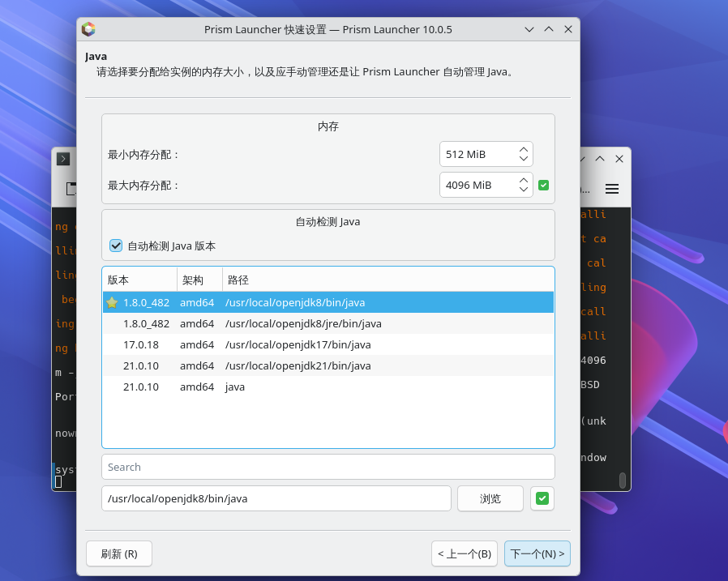Click the Java path input field
The image size is (728, 581).
point(276,498)
